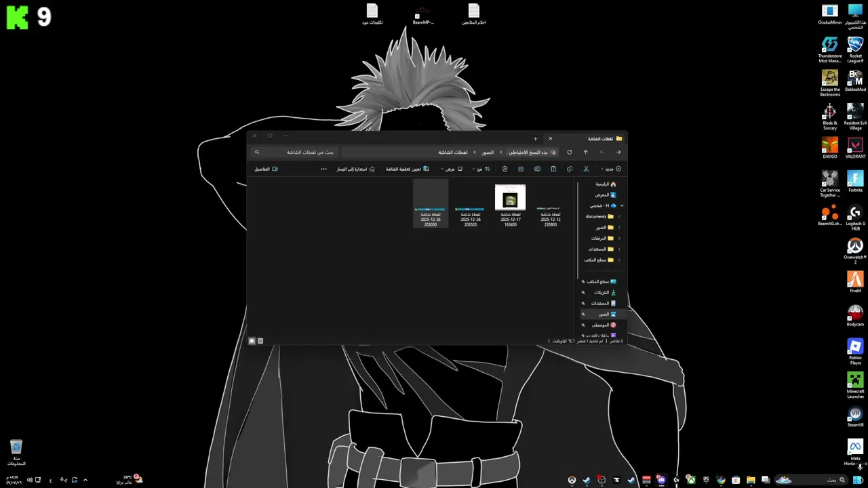Image resolution: width=868 pixels, height=488 pixels.
Task: Open the Bodycam desktop icon
Action: 855,316
